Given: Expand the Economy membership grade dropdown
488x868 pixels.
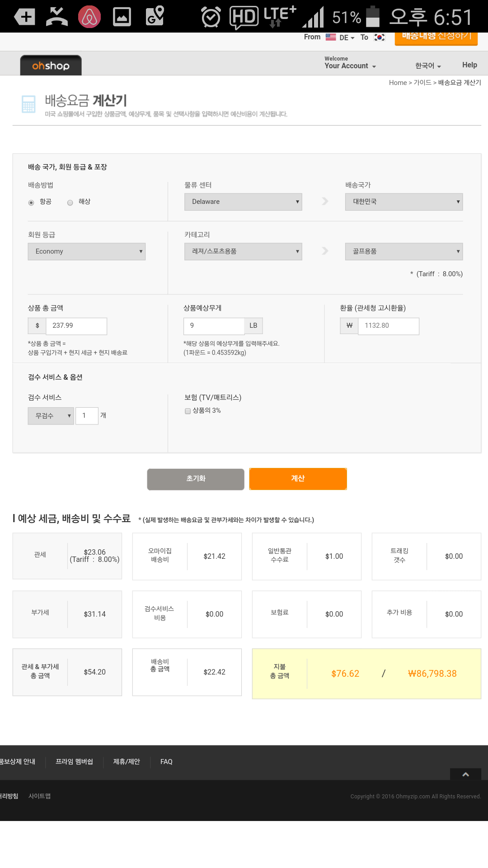Looking at the screenshot, I should click(x=87, y=251).
